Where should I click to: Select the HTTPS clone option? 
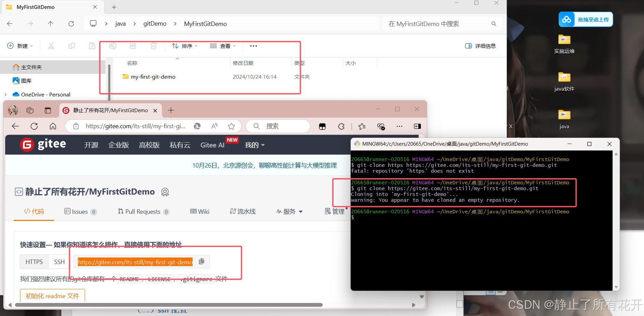pos(34,262)
